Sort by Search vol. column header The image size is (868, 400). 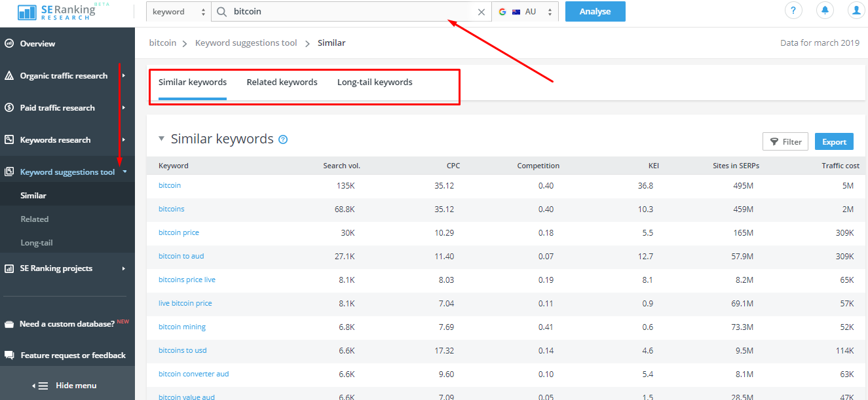point(342,166)
